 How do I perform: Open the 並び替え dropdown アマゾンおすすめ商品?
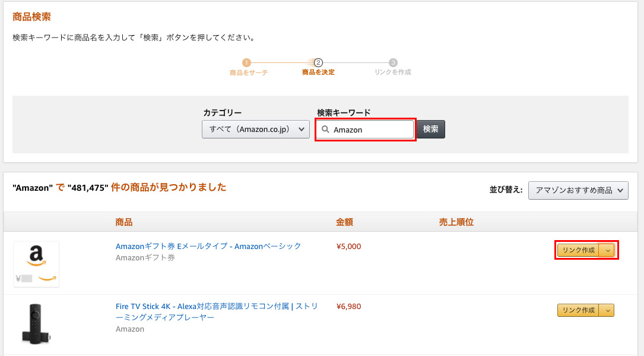click(x=578, y=190)
